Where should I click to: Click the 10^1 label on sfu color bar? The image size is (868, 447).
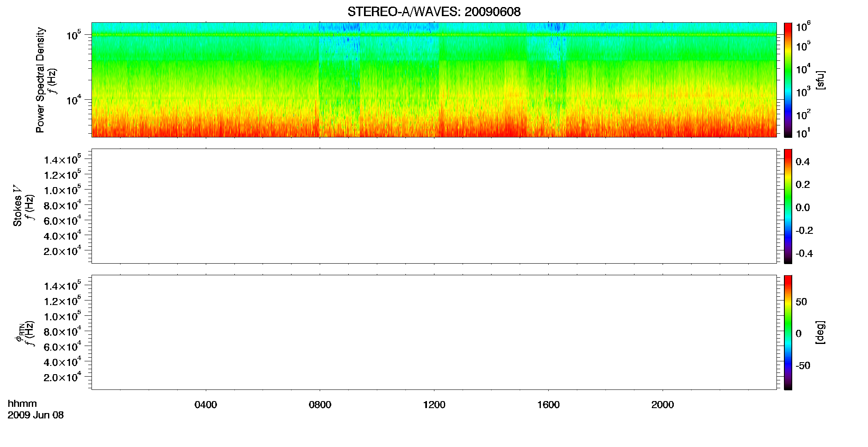click(803, 133)
